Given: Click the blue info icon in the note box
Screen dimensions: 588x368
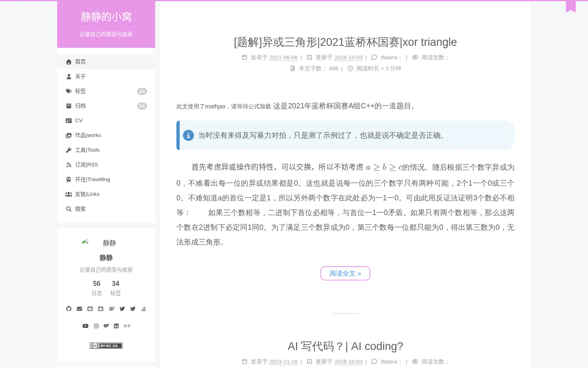Looking at the screenshot, I should (188, 135).
